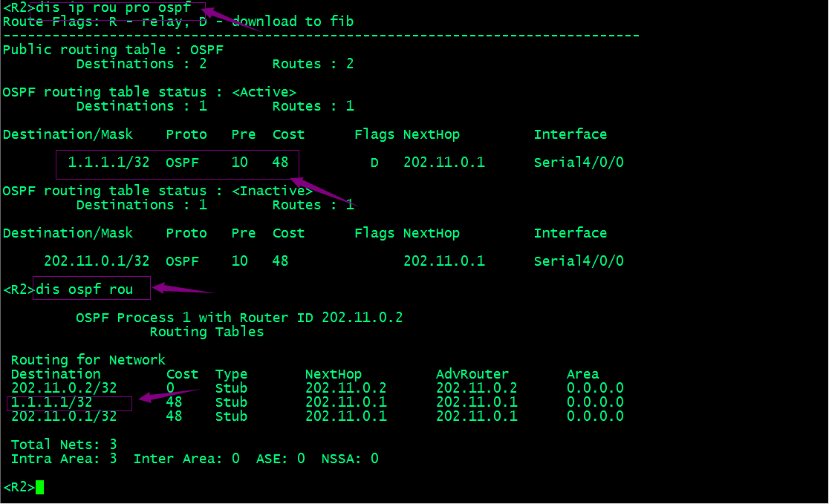
Task: Click 'ASE: 0' summary value
Action: pyautogui.click(x=280, y=459)
